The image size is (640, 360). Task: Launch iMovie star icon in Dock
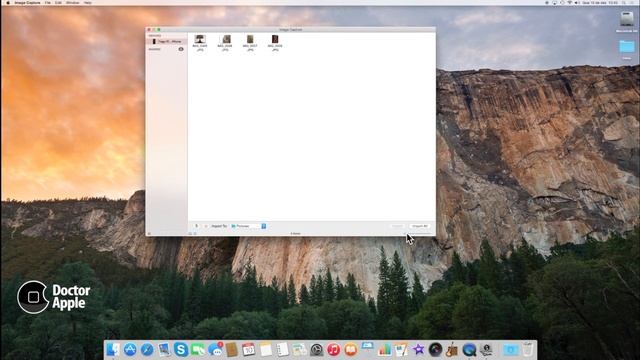pos(418,349)
